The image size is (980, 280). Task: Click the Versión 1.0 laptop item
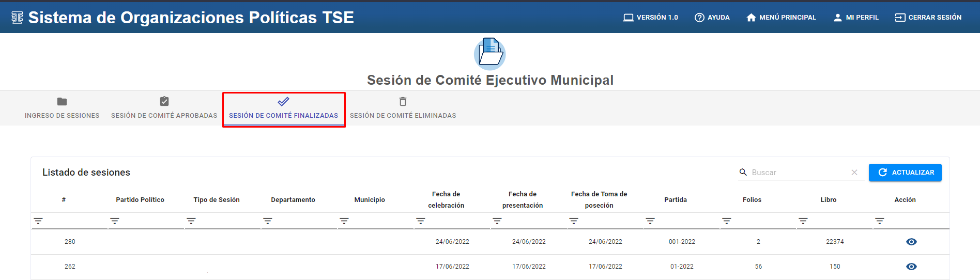click(x=650, y=18)
